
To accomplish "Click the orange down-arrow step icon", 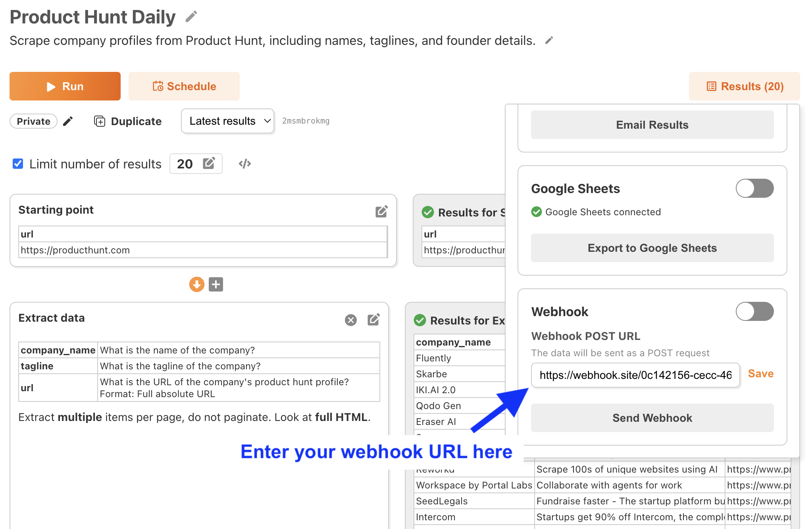I will pos(197,284).
